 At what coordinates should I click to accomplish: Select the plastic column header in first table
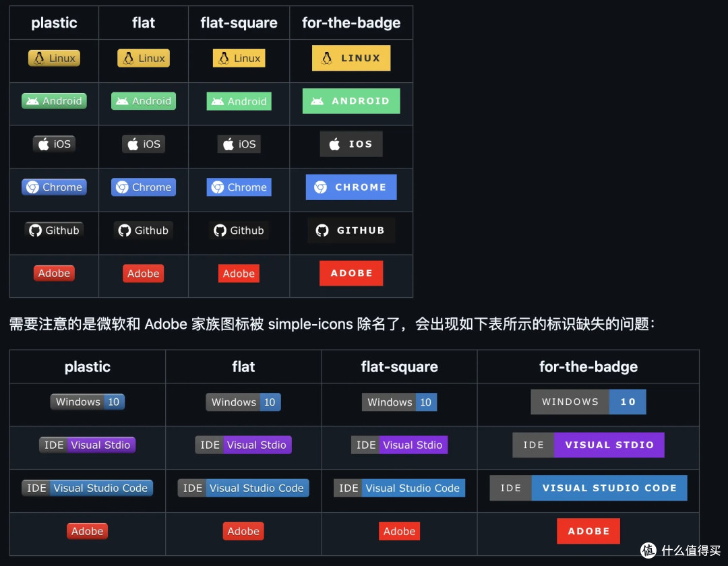click(54, 22)
